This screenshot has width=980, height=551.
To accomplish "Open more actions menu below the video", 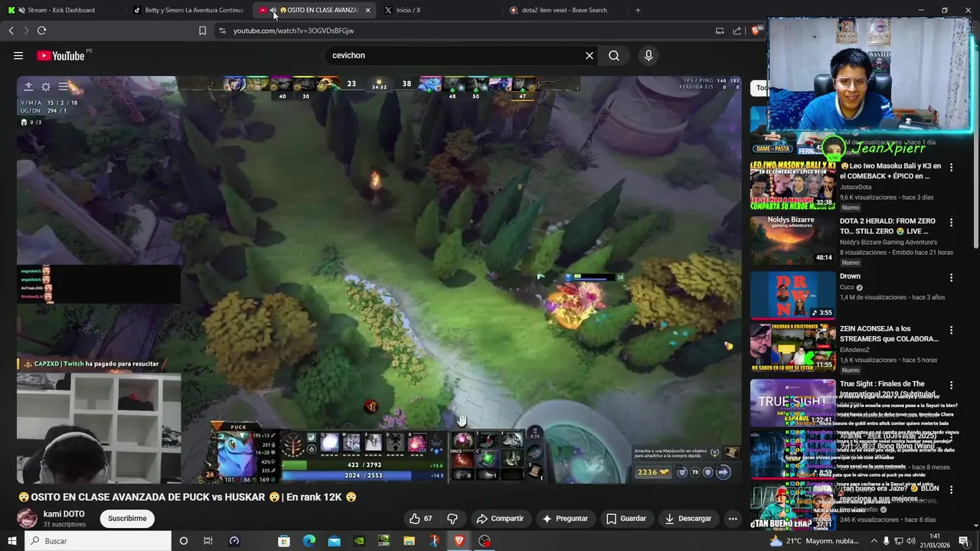I will tap(733, 518).
